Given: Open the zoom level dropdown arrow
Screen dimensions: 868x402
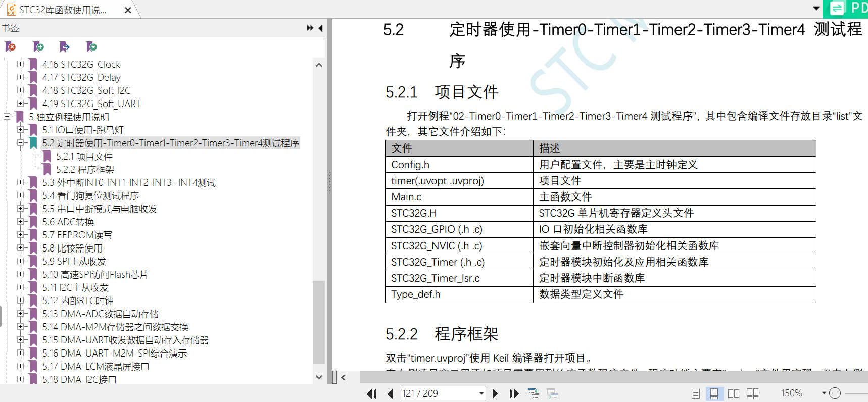Looking at the screenshot, I should 824,393.
